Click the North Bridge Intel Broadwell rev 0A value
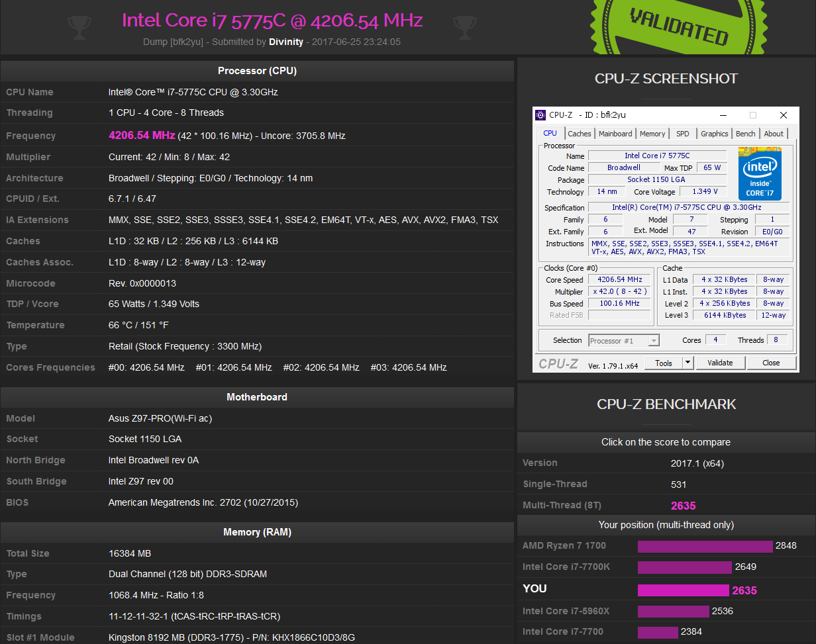Screen dimensions: 816x644 (154, 460)
